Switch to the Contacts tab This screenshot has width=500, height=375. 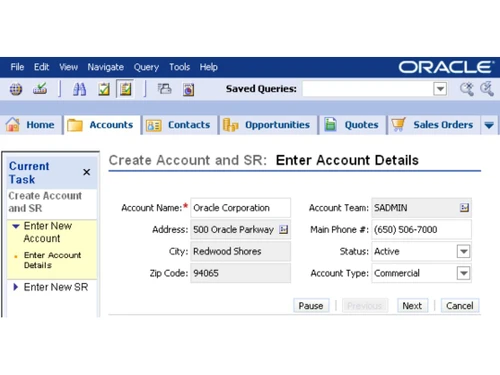180,125
